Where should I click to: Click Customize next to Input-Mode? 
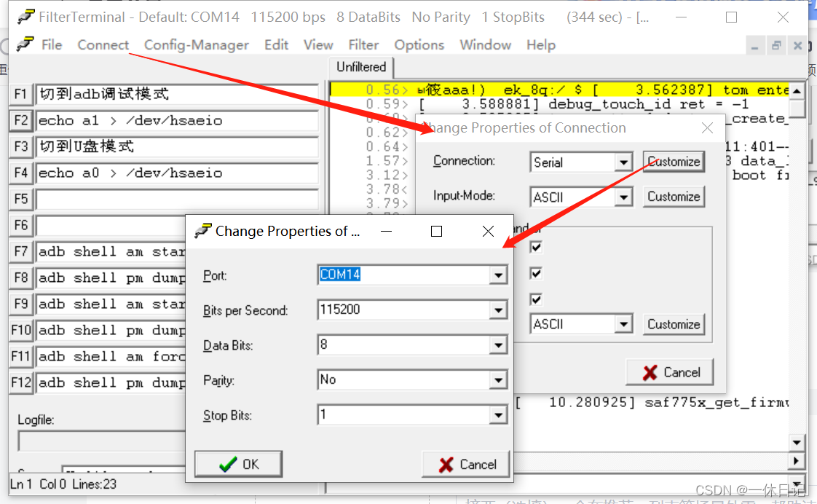[674, 197]
